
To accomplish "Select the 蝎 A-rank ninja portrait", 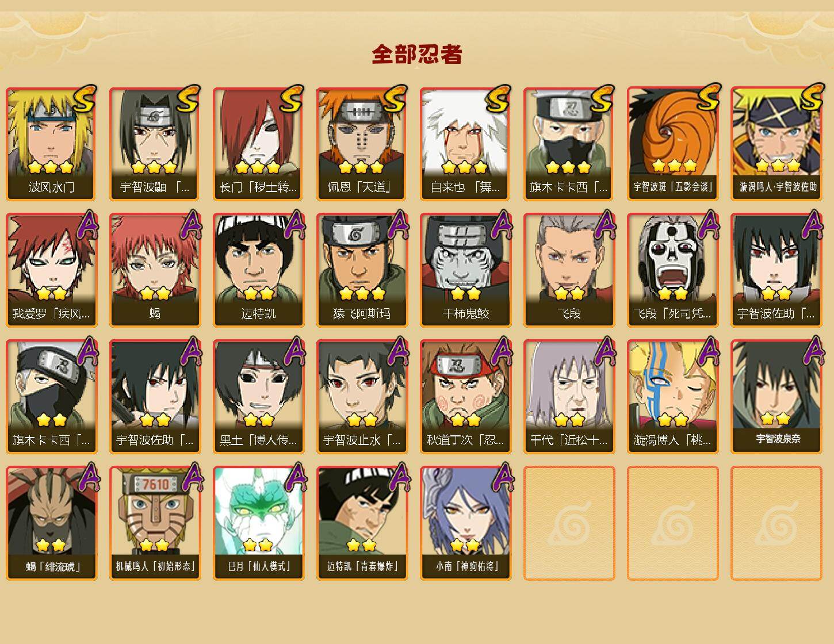I will pos(155,270).
